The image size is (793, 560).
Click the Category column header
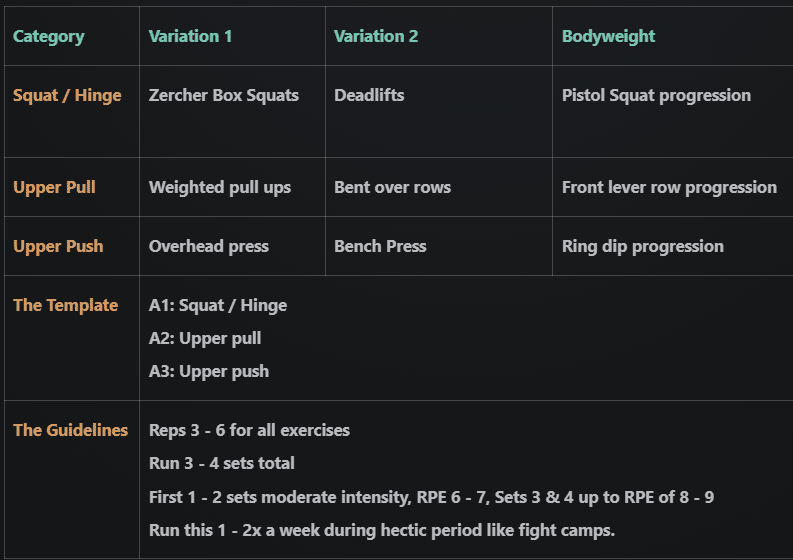49,36
